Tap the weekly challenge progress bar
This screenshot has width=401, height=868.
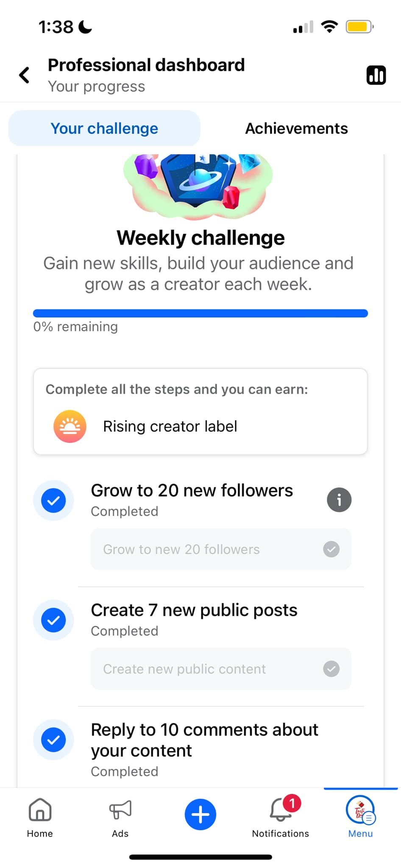200,314
